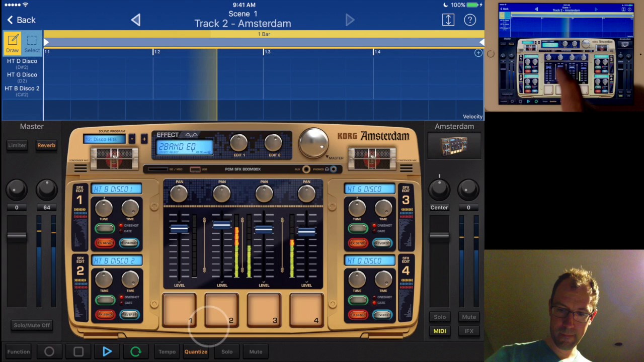Viewport: 644px width, 362px height.
Task: Select Mute in the bottom bar
Action: pos(256,352)
